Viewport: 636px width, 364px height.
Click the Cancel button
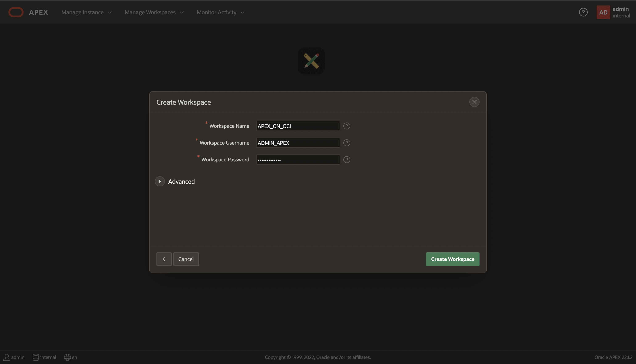point(186,259)
